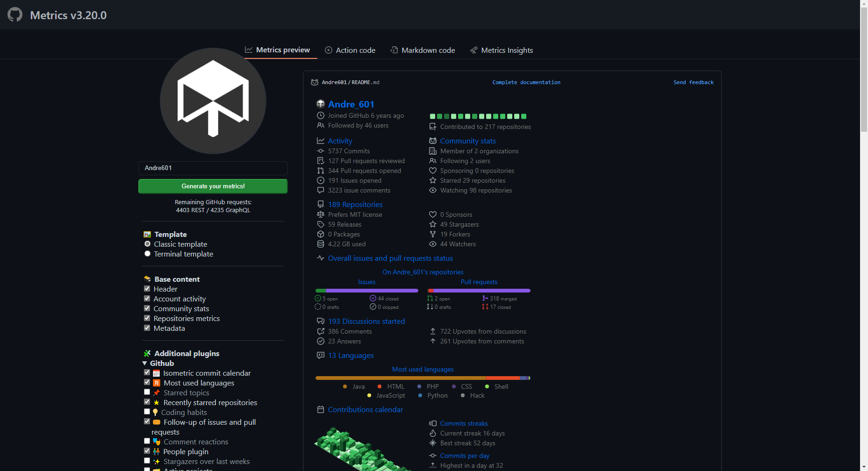Click the commit icon beside 5737 Commits
Viewport: 868px width, 471px height.
tap(321, 151)
